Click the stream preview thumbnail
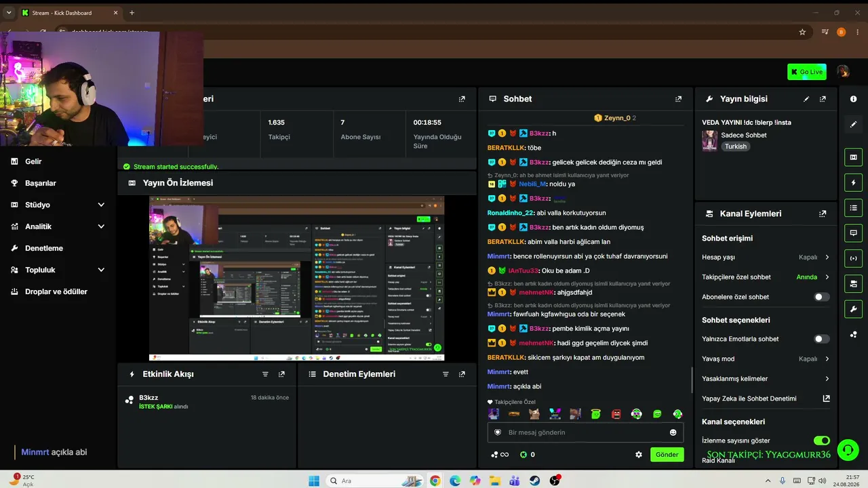The image size is (868, 488). point(296,279)
